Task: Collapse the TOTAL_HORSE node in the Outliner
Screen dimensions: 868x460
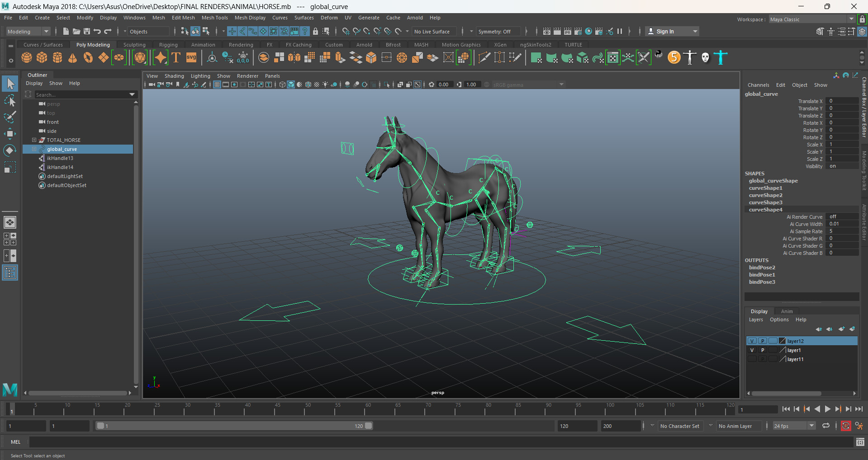Action: (x=33, y=140)
